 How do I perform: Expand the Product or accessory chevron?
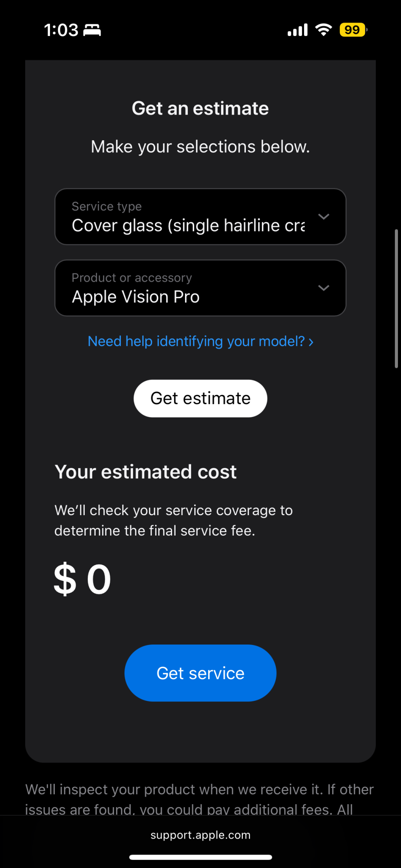(324, 288)
